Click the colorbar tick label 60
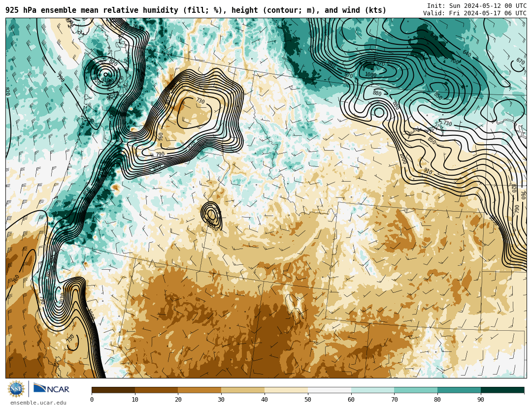The width and height of the screenshot is (532, 409). tap(351, 400)
